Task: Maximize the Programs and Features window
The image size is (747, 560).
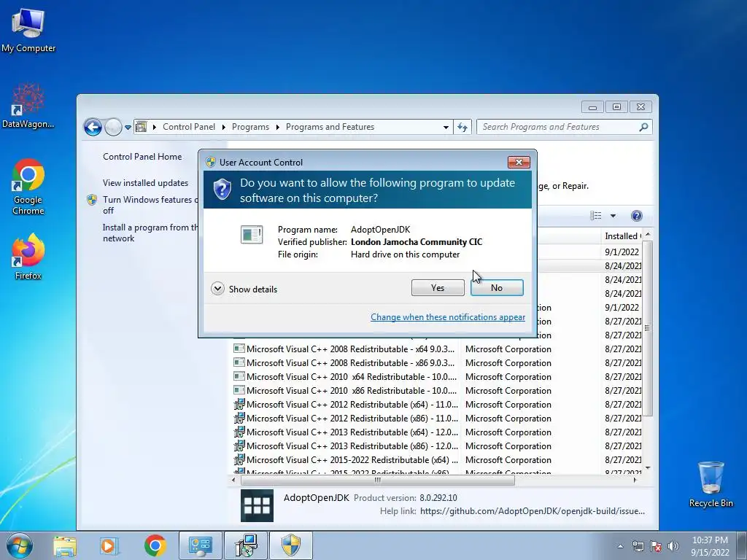Action: tap(616, 106)
